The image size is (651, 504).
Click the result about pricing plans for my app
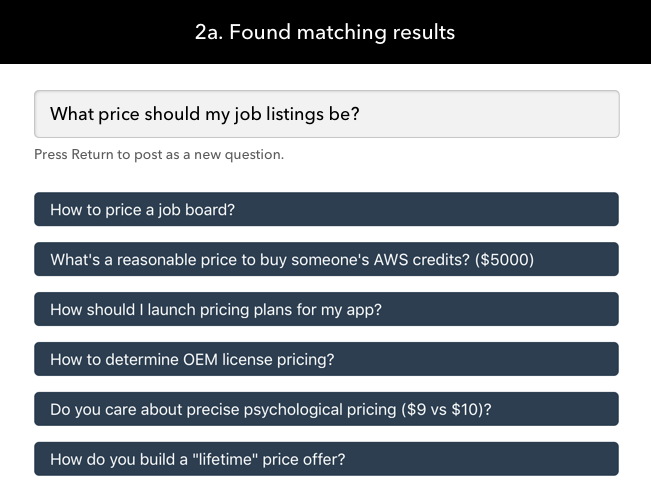326,310
